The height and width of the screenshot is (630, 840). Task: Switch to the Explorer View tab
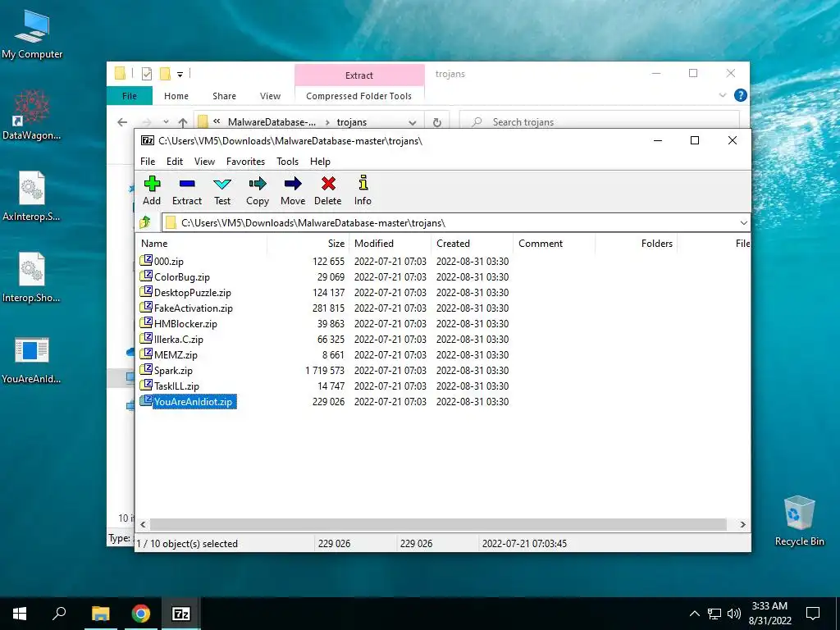(270, 96)
